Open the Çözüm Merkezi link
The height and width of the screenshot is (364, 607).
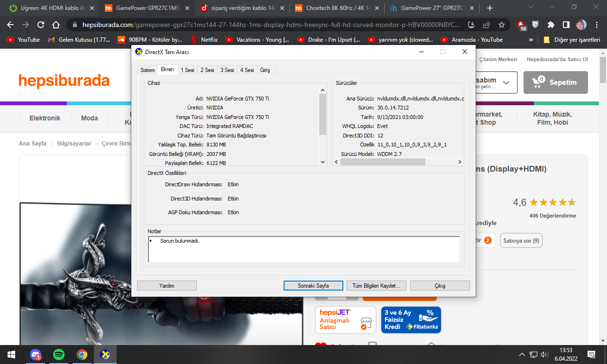498,59
